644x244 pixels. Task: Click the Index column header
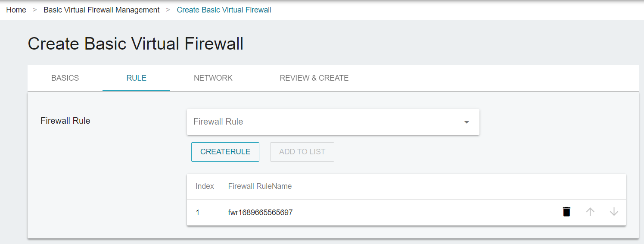pyautogui.click(x=205, y=186)
